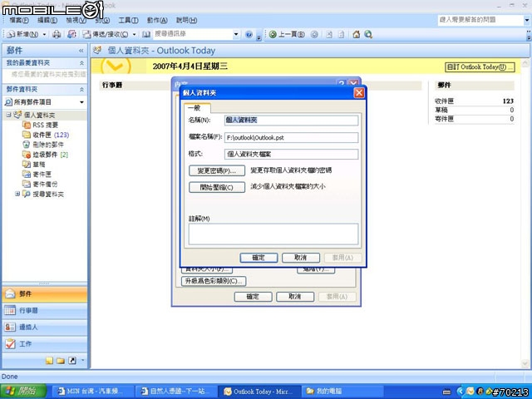Open the New item dropdown arrow
The image size is (532, 399).
click(x=44, y=34)
